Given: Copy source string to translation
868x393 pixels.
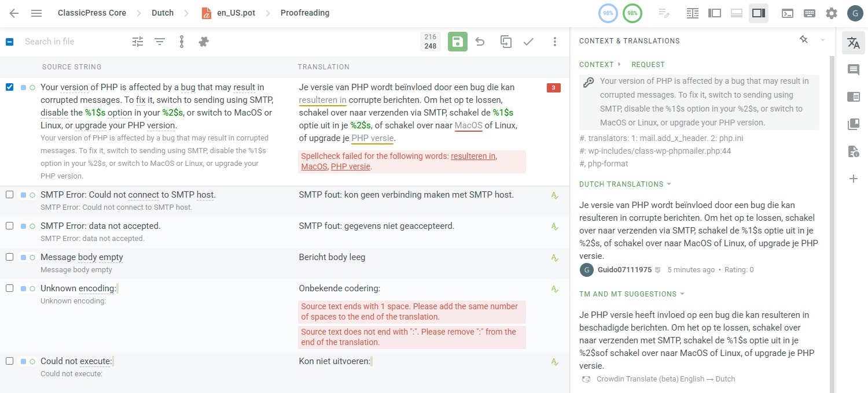Looking at the screenshot, I should (x=505, y=42).
